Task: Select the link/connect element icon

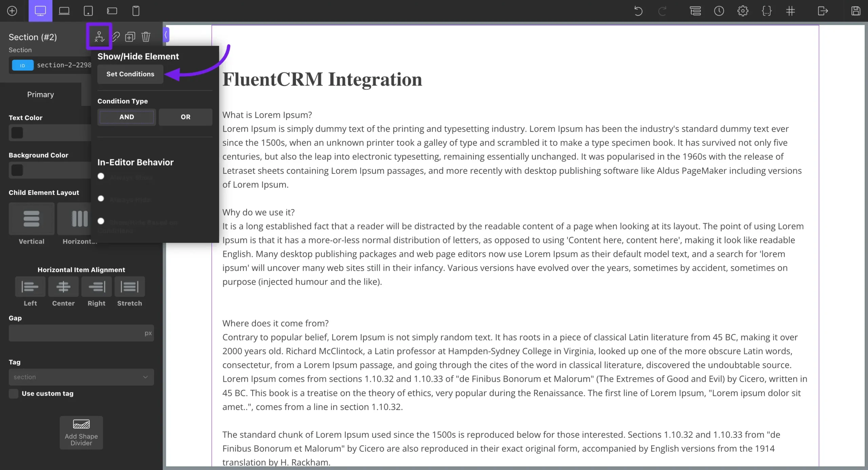Action: point(115,36)
